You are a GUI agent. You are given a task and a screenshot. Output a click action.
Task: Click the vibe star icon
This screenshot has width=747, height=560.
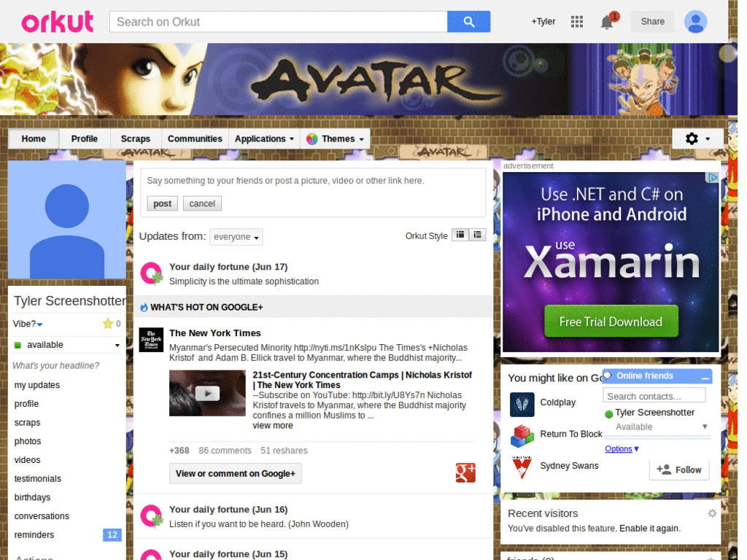(108, 324)
